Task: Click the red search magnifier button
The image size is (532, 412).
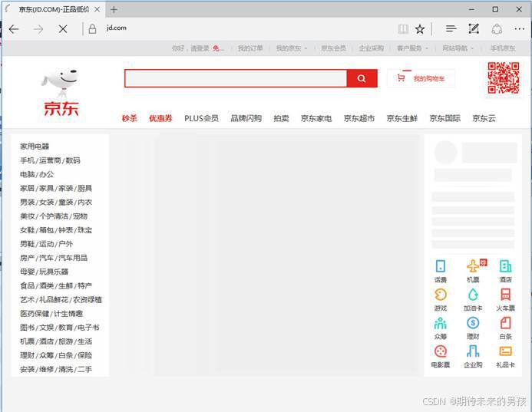Action: coord(362,78)
